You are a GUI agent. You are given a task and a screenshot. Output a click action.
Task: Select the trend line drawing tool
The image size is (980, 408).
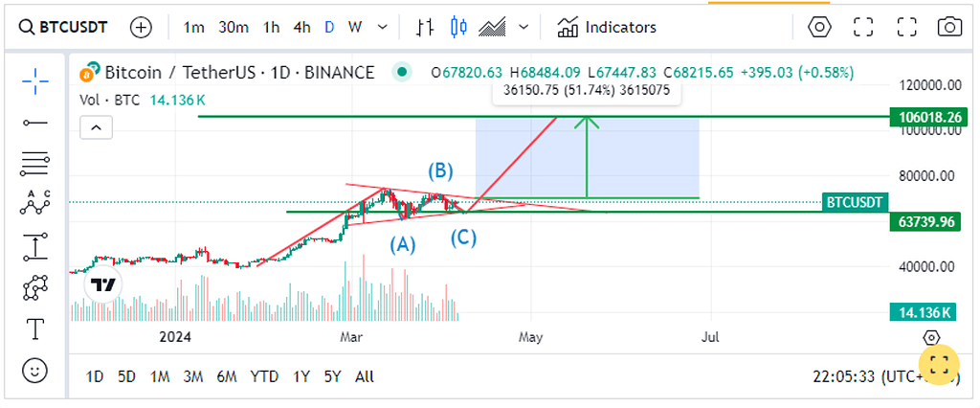(x=35, y=123)
